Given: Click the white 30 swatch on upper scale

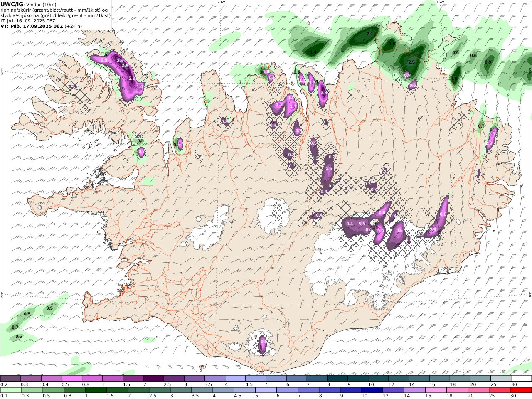Looking at the screenshot, I should point(521,379).
